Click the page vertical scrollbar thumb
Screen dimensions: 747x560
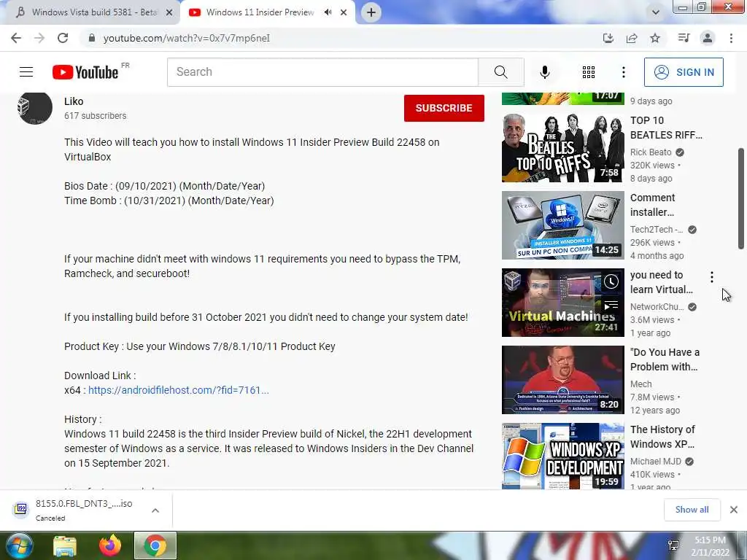(741, 198)
